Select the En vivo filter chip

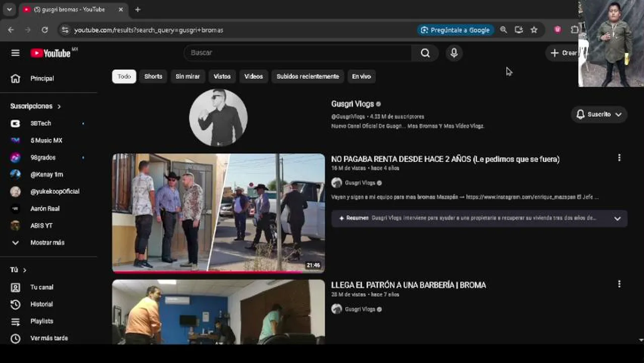(x=361, y=77)
